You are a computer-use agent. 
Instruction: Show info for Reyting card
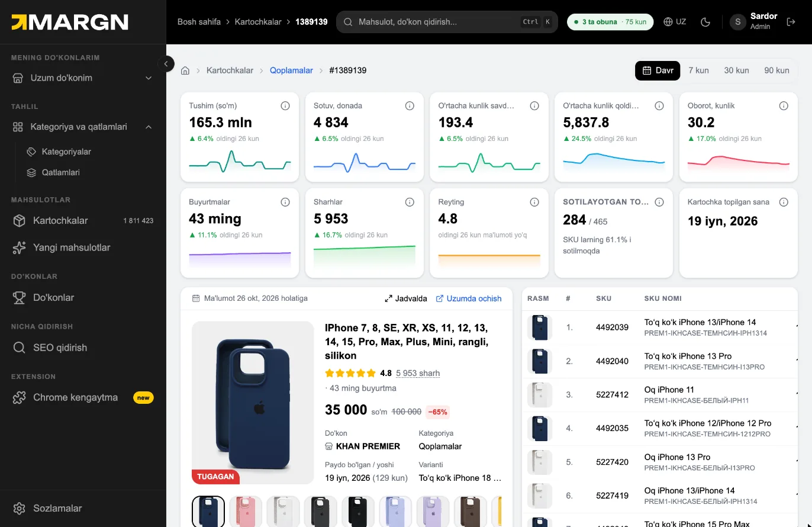tap(534, 203)
